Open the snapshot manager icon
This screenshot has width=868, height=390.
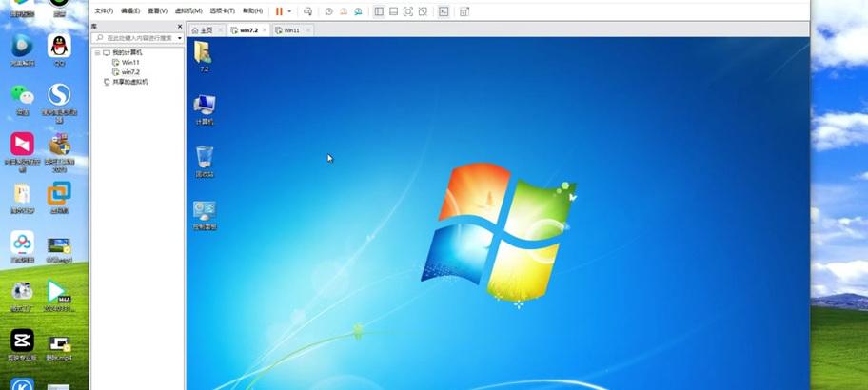click(x=358, y=11)
